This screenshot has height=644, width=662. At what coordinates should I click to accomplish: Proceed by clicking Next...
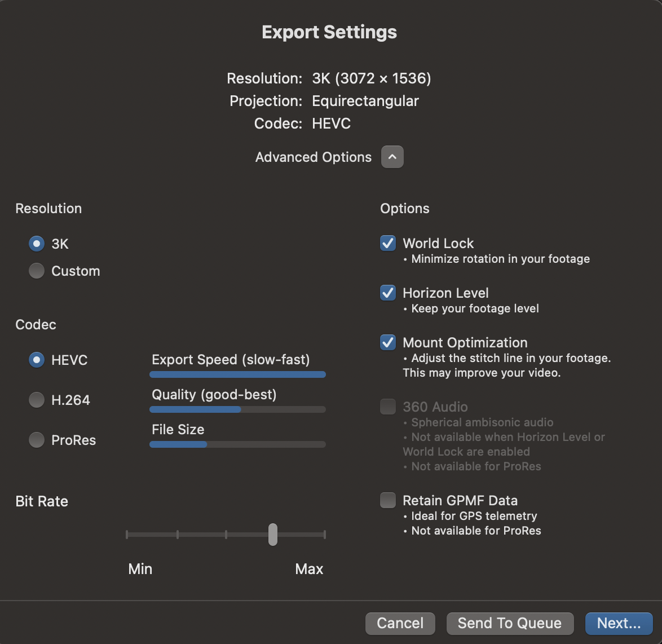click(618, 623)
